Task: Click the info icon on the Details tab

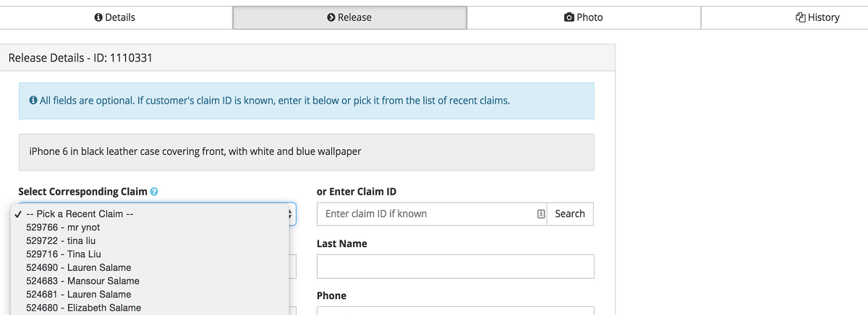Action: point(98,17)
